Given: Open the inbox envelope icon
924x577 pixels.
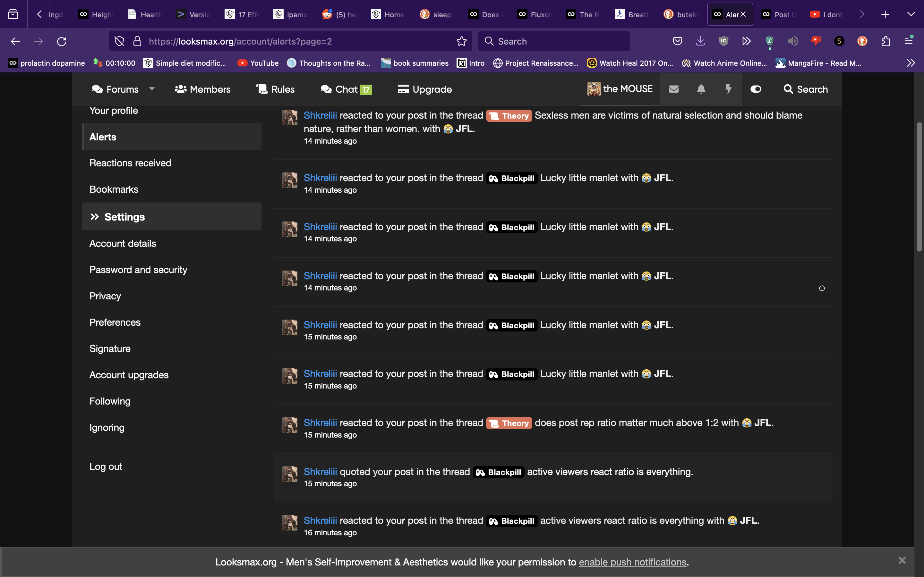Looking at the screenshot, I should point(673,89).
